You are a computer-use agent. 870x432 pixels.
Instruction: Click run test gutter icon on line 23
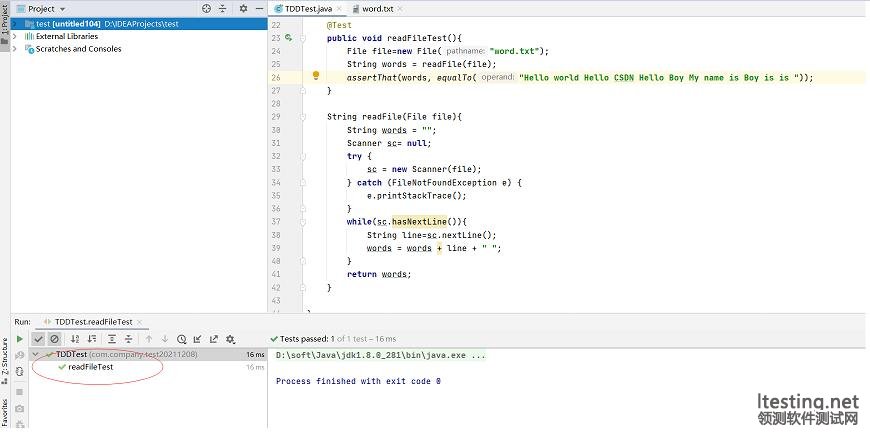(288, 38)
